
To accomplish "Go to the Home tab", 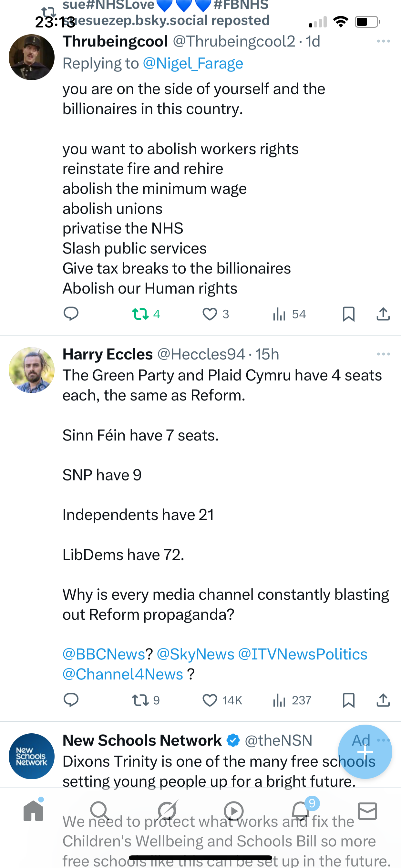I will [33, 811].
